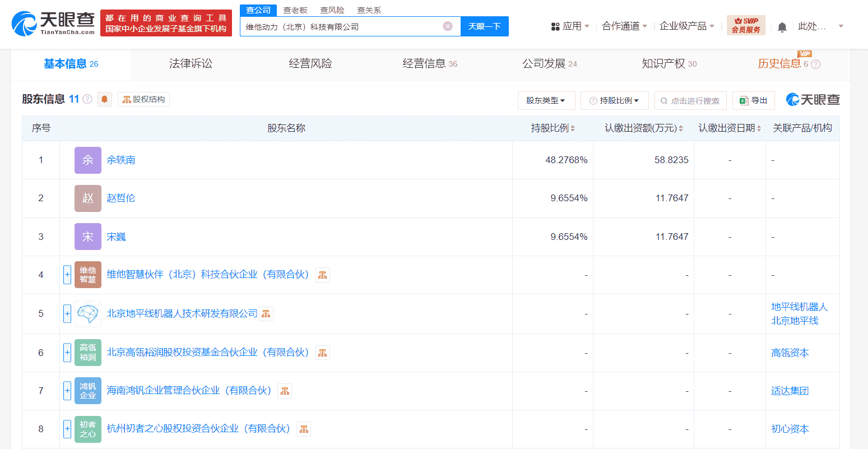This screenshot has width=868, height=449.
Task: Expand the 维他智慧伙伴 shareholder row
Action: 67,275
